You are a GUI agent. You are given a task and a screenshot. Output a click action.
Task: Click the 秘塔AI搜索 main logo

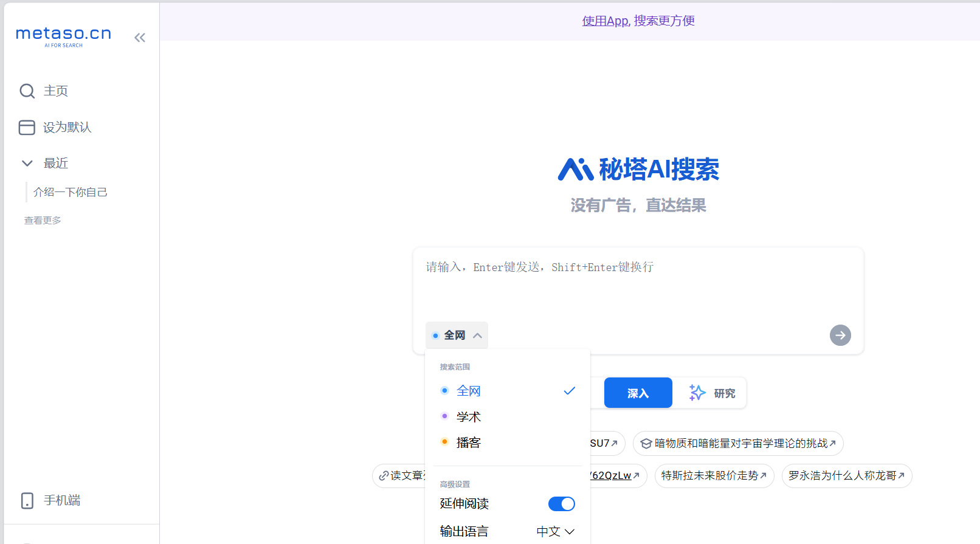(x=638, y=169)
